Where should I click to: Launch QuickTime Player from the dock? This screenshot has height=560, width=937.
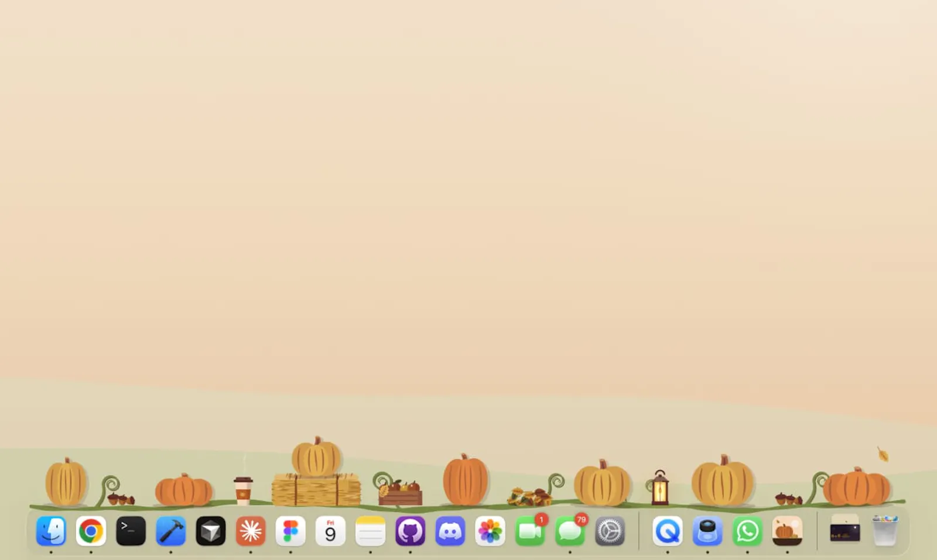pos(668,531)
